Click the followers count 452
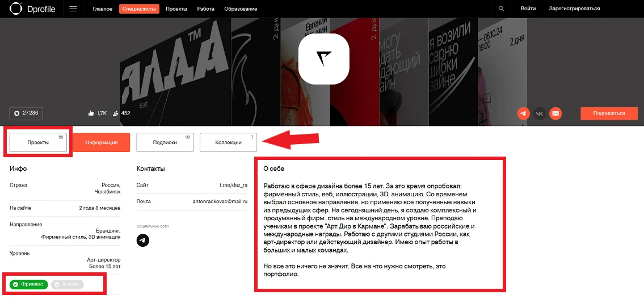Image resolution: width=644 pixels, height=299 pixels. tap(121, 113)
